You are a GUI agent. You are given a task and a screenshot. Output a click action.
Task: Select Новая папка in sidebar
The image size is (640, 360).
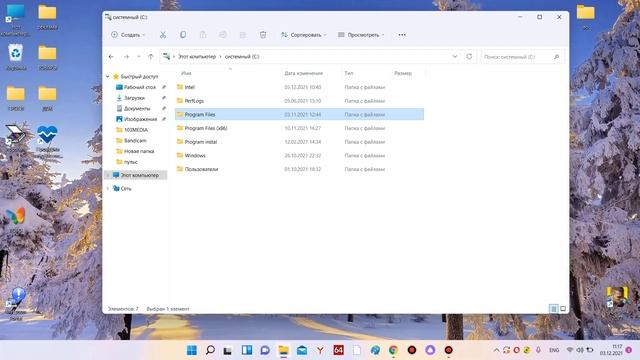pyautogui.click(x=139, y=151)
